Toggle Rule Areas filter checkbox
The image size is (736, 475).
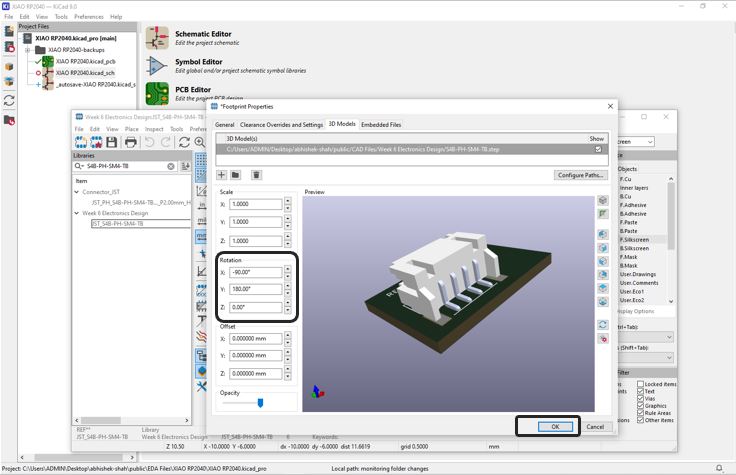click(640, 413)
